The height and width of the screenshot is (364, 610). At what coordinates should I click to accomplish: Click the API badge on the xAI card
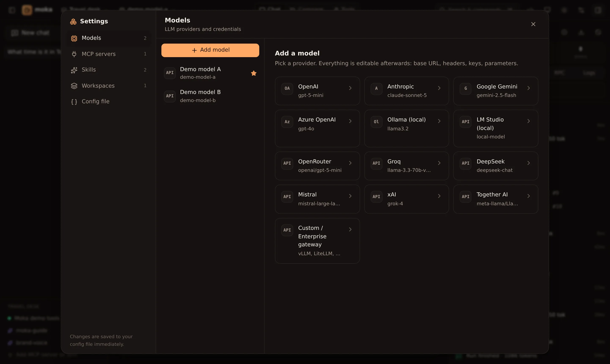coord(376,197)
